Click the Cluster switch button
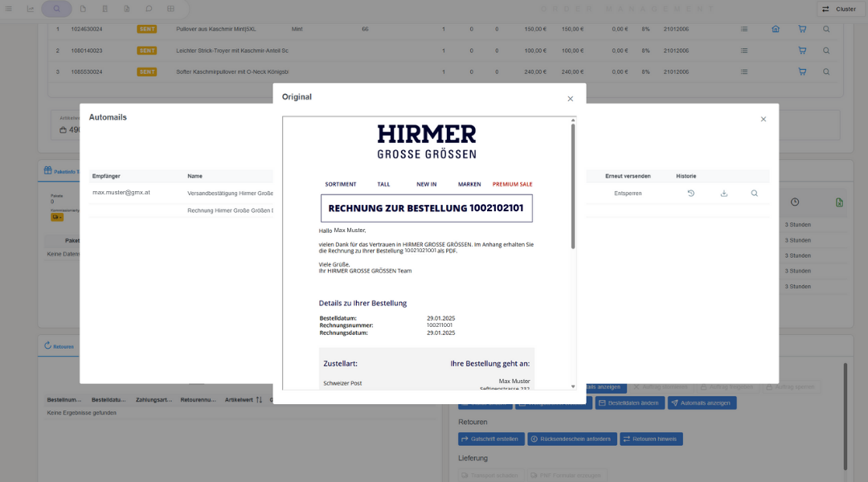The image size is (868, 482). coord(839,9)
